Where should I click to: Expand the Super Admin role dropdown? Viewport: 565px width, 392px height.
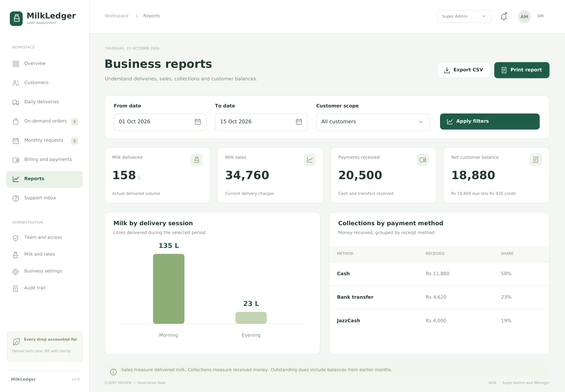(x=464, y=16)
